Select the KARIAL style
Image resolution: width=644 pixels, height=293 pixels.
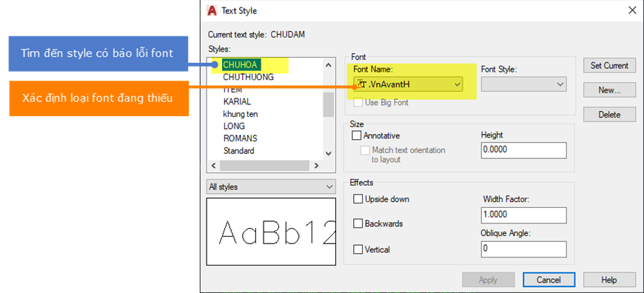coord(237,101)
